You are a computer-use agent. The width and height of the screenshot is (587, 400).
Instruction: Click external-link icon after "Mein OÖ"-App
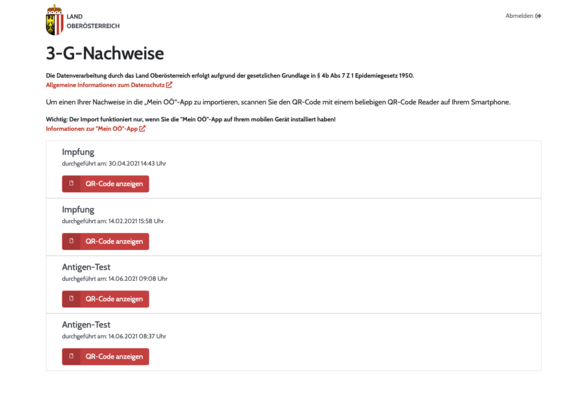click(142, 129)
